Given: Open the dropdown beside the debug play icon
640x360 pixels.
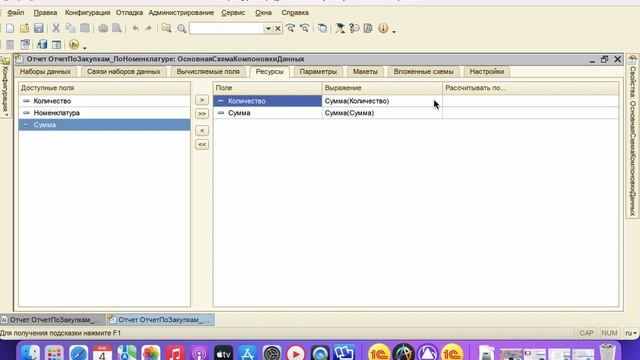Looking at the screenshot, I should [x=84, y=47].
